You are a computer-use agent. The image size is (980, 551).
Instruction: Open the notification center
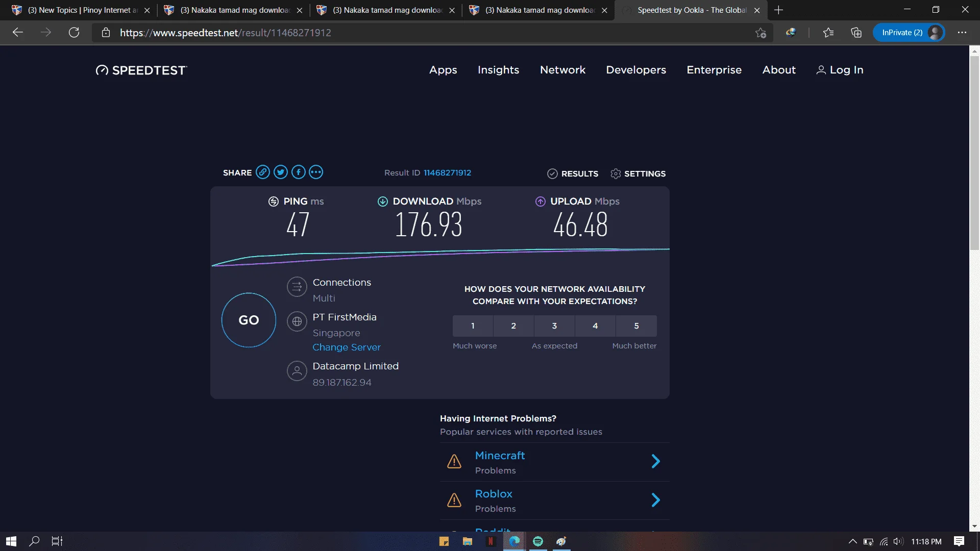[x=959, y=541]
